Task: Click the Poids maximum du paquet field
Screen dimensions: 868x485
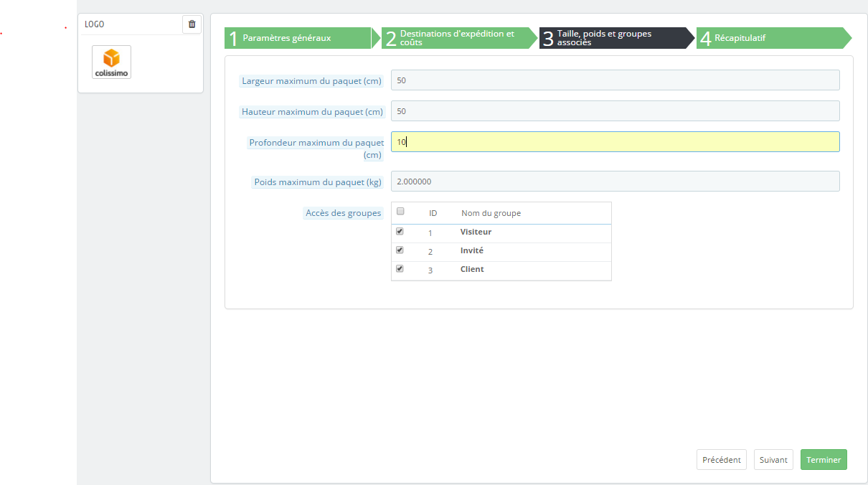Action: click(615, 182)
